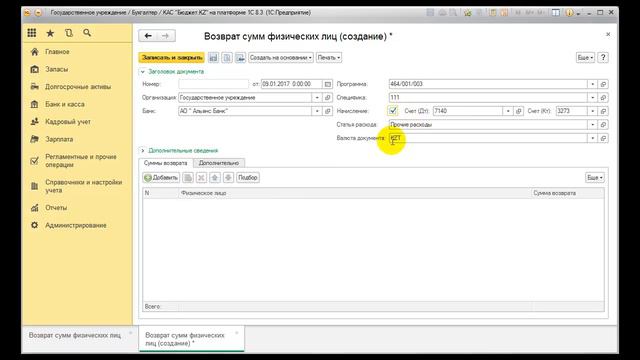Open the Search magnifier icon
Screen dimensions: 640x360
[x=87, y=33]
